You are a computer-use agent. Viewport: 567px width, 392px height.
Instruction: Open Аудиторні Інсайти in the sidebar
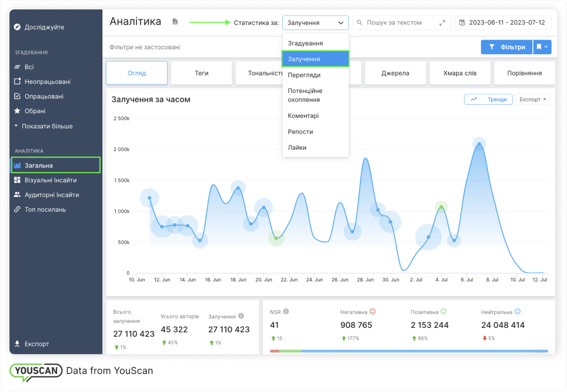[51, 195]
